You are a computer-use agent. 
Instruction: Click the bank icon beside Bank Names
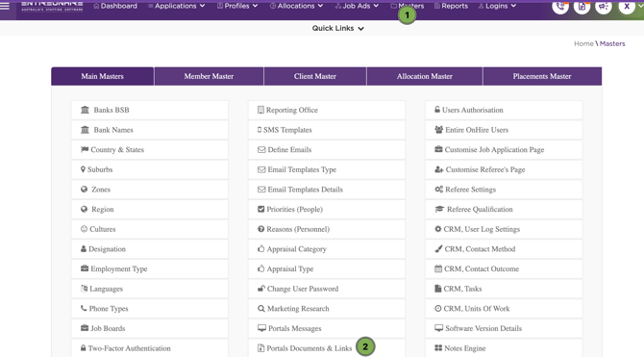(85, 130)
